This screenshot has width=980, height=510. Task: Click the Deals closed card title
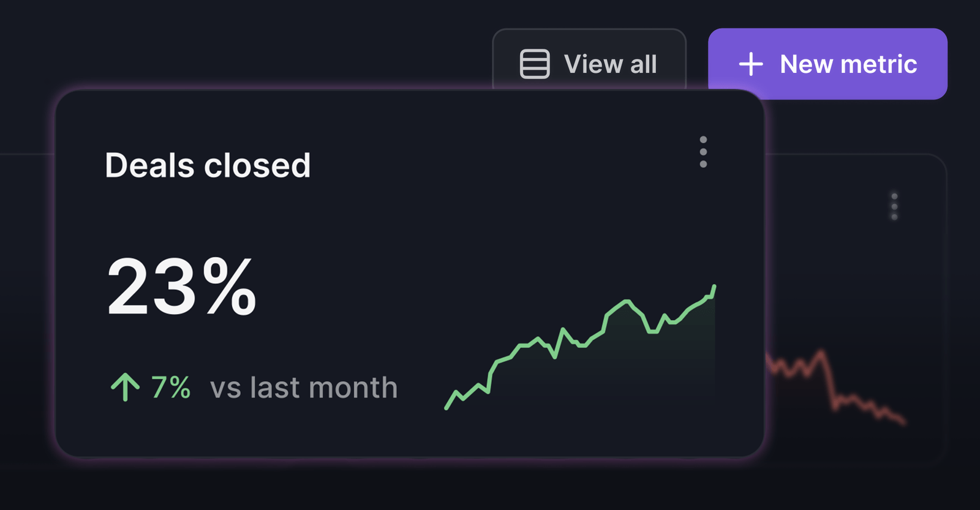pos(208,165)
